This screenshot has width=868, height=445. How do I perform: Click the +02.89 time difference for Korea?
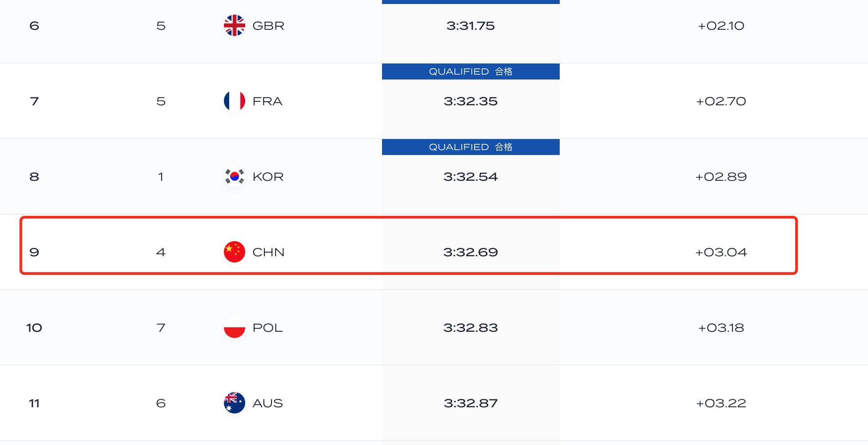721,177
